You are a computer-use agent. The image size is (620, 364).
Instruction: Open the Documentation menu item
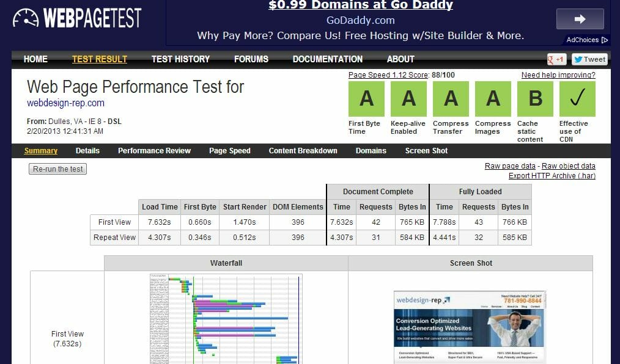[327, 59]
